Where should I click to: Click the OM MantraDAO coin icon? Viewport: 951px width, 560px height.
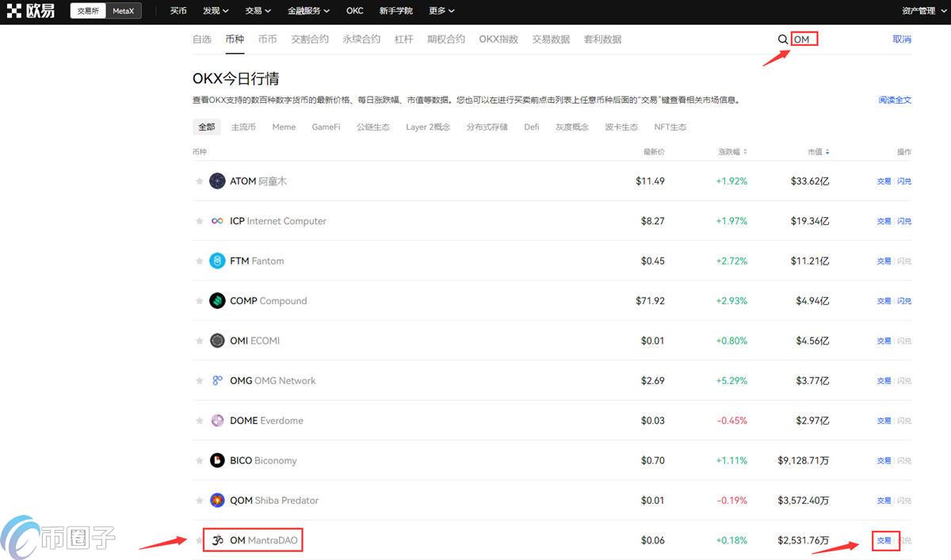click(217, 539)
